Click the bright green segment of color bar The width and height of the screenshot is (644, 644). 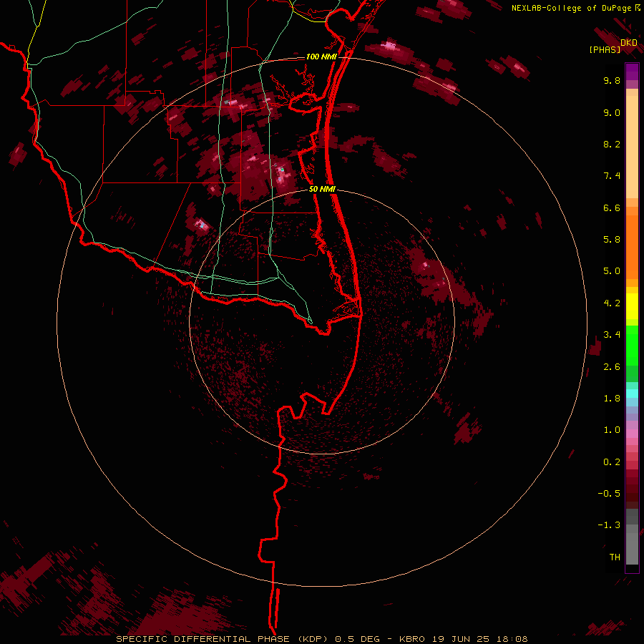[x=632, y=345]
